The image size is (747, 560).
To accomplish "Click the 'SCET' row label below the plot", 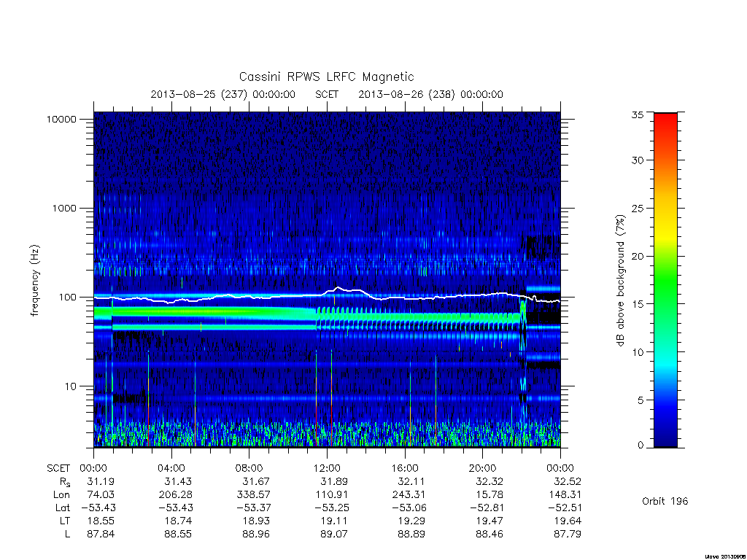I will point(58,468).
